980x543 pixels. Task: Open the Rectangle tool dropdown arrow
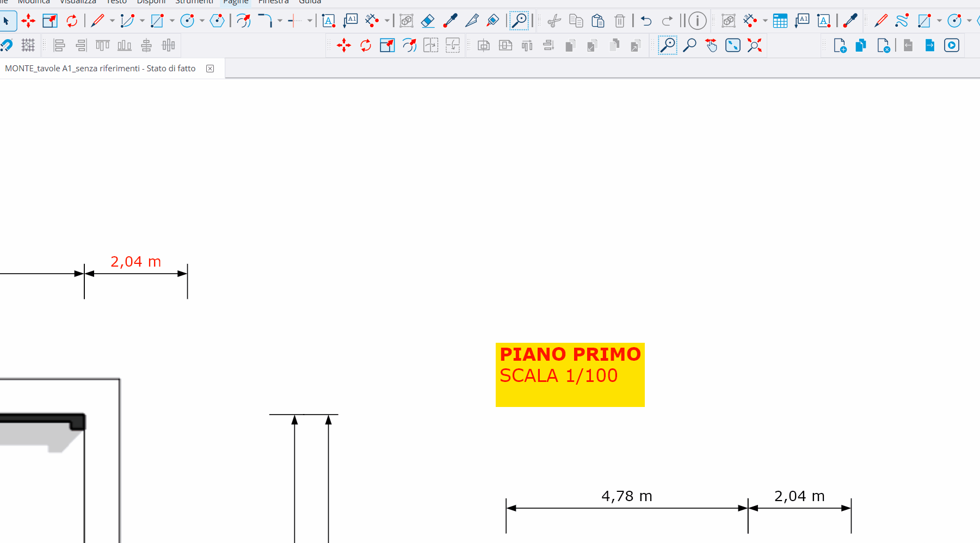(172, 21)
